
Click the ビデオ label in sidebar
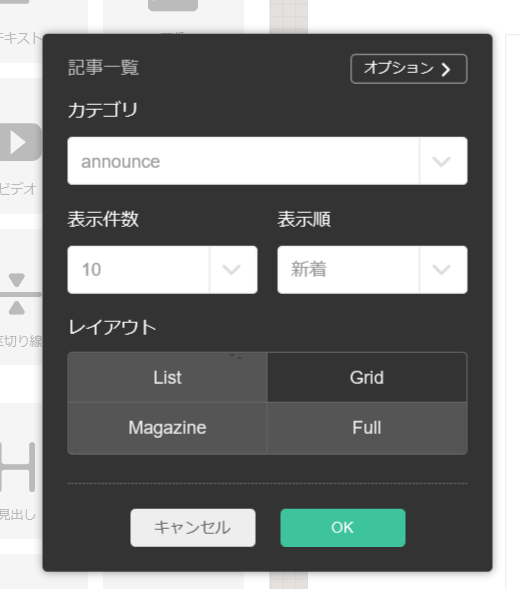[x=18, y=189]
